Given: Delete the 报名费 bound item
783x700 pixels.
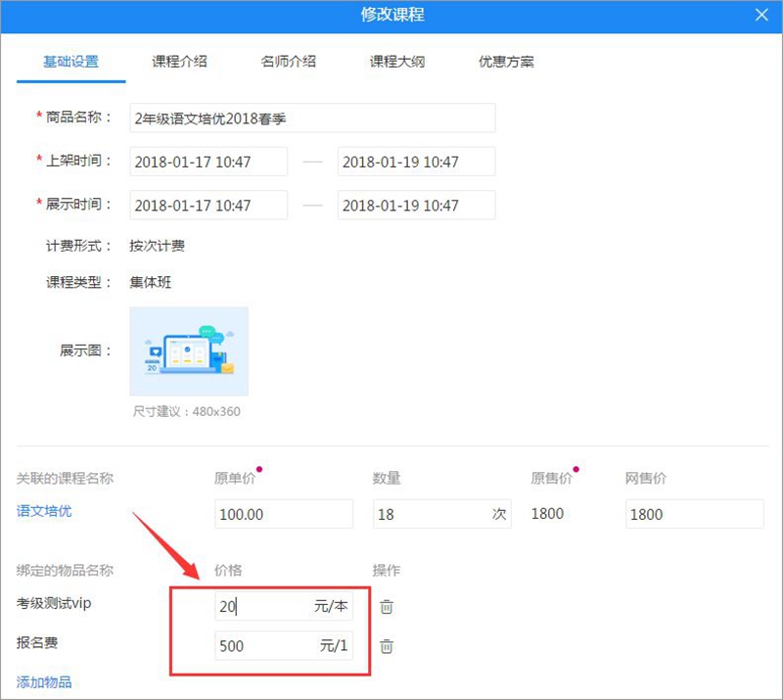Looking at the screenshot, I should pyautogui.click(x=387, y=646).
